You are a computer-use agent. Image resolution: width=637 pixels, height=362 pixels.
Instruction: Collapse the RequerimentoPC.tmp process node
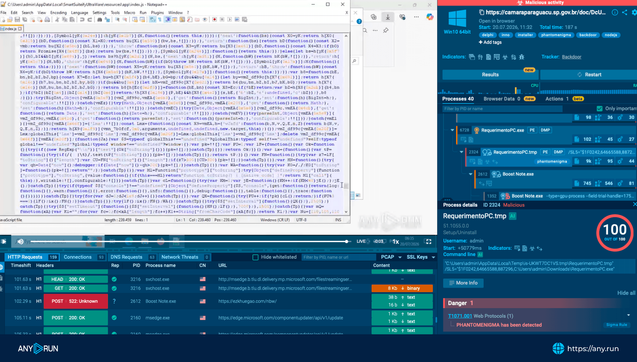(462, 152)
